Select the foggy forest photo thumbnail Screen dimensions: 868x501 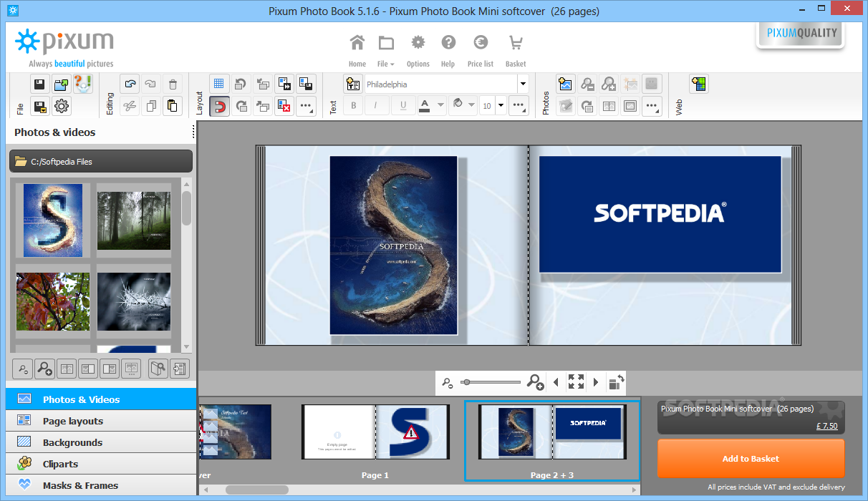pos(134,220)
